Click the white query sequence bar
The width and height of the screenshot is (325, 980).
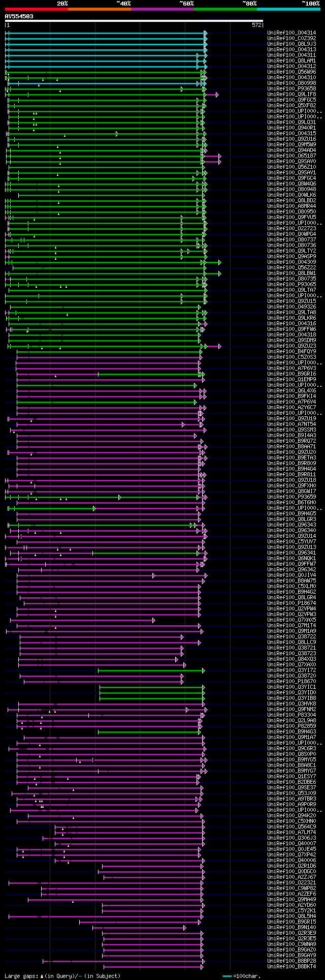[x=134, y=21]
